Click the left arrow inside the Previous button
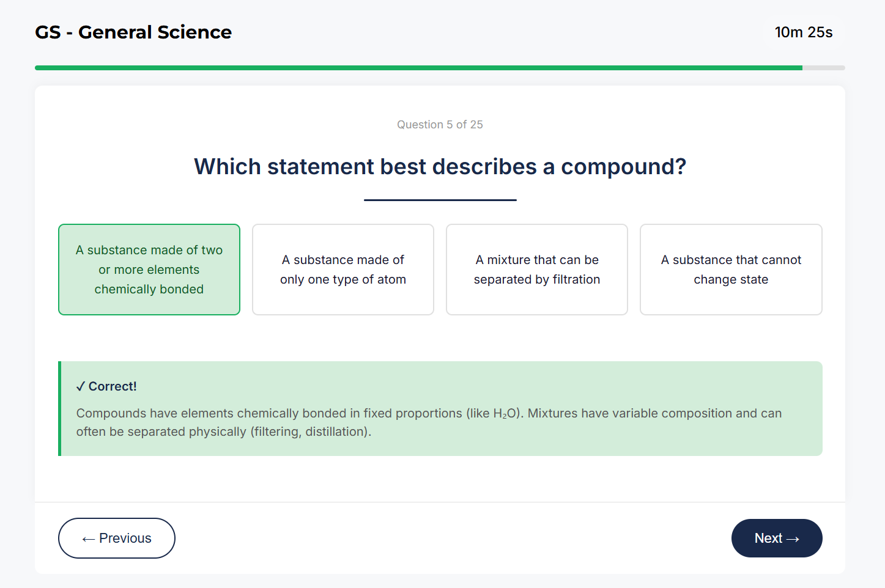This screenshot has height=588, width=885. [x=87, y=538]
